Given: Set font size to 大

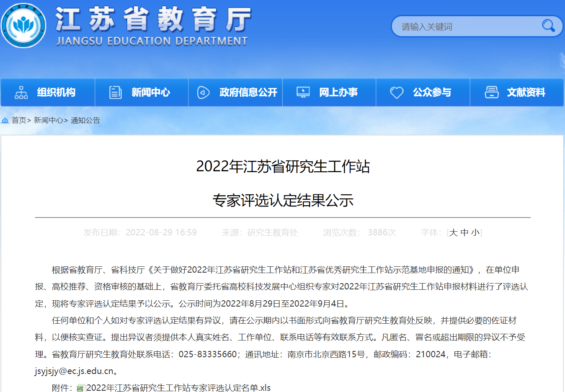Looking at the screenshot, I should point(453,232).
